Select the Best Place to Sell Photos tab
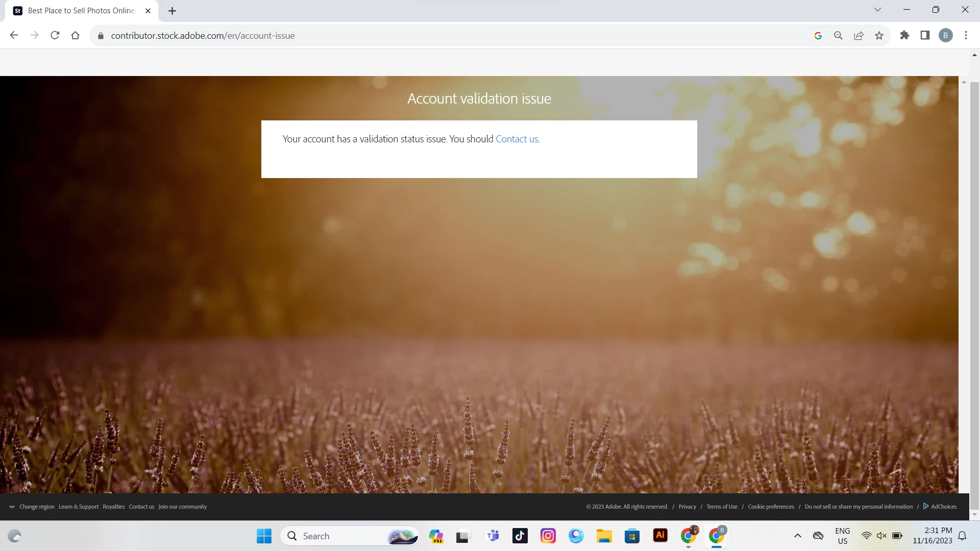 pos(82,11)
